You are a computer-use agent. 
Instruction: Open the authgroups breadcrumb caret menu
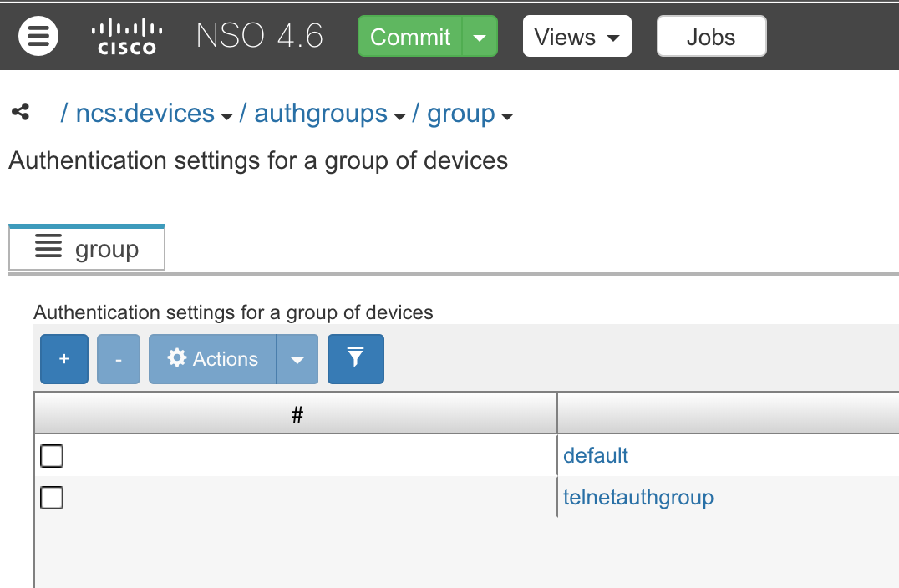click(399, 116)
